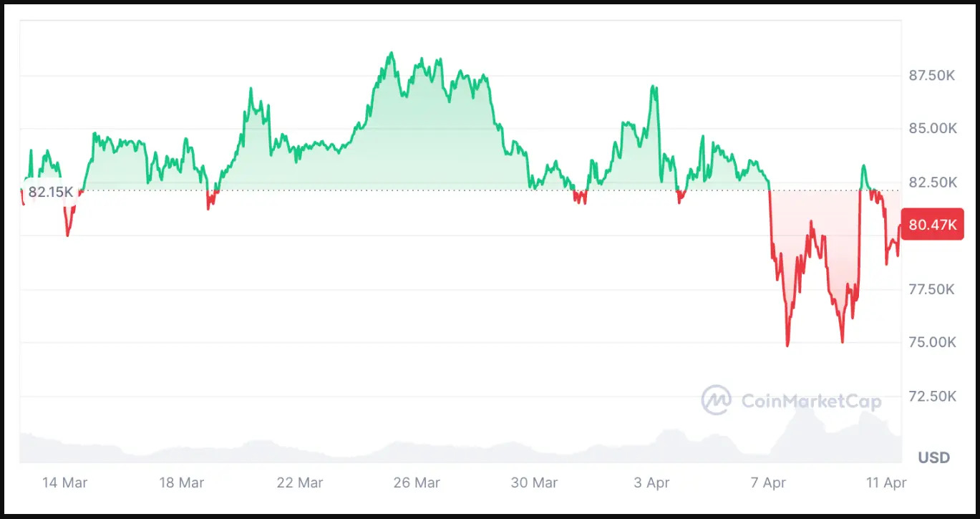Select the 30 Mar date label
This screenshot has height=519, width=980.
coord(534,483)
